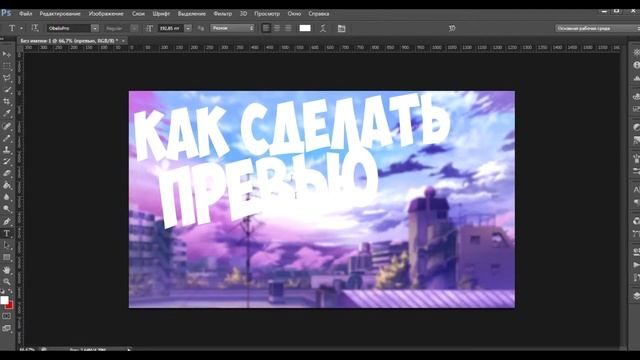Image resolution: width=640 pixels, height=360 pixels.
Task: Select the Eraser tool
Action: (x=7, y=173)
